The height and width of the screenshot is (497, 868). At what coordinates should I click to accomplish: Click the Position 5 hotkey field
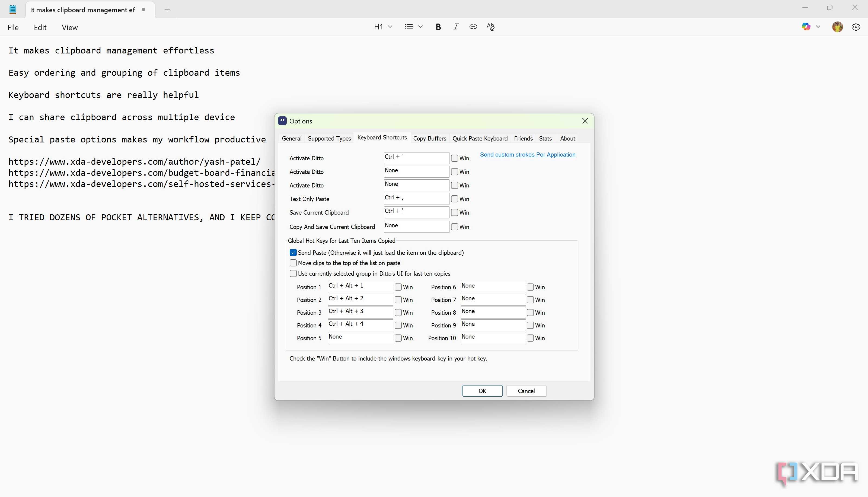360,338
